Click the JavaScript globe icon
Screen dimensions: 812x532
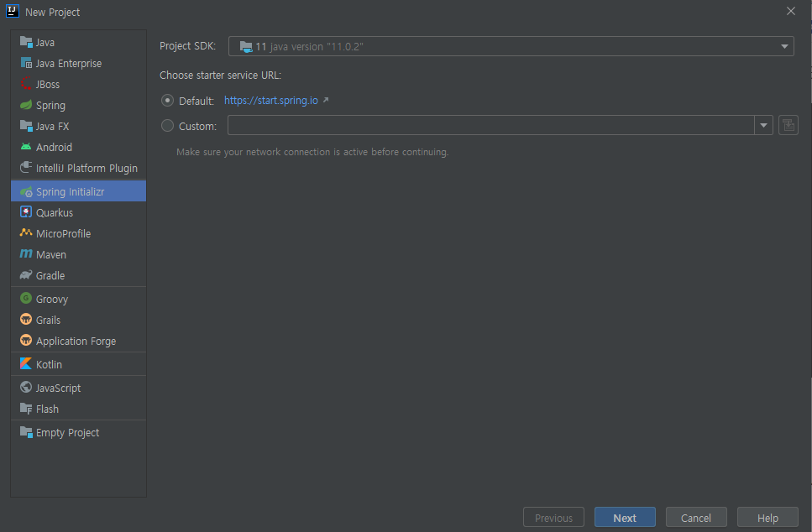26,387
